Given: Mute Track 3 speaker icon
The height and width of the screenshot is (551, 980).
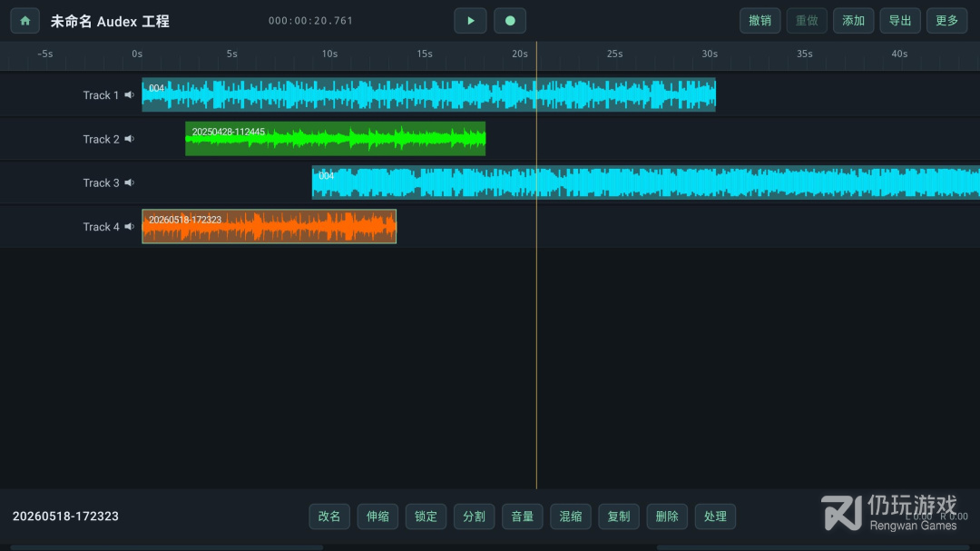Looking at the screenshot, I should 130,182.
